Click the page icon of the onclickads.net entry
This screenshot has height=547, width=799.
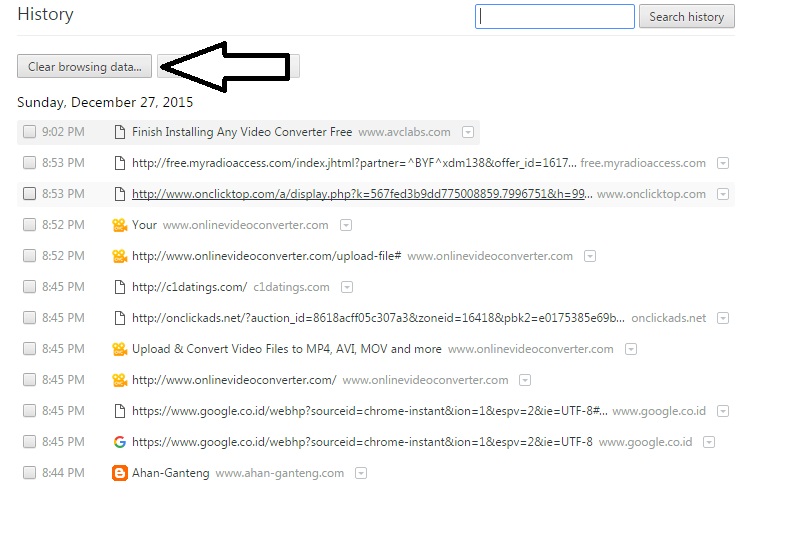(120, 318)
